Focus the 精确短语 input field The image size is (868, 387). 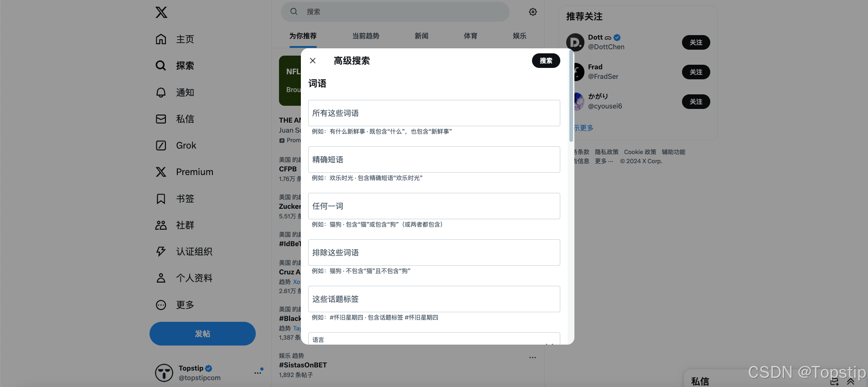(434, 160)
